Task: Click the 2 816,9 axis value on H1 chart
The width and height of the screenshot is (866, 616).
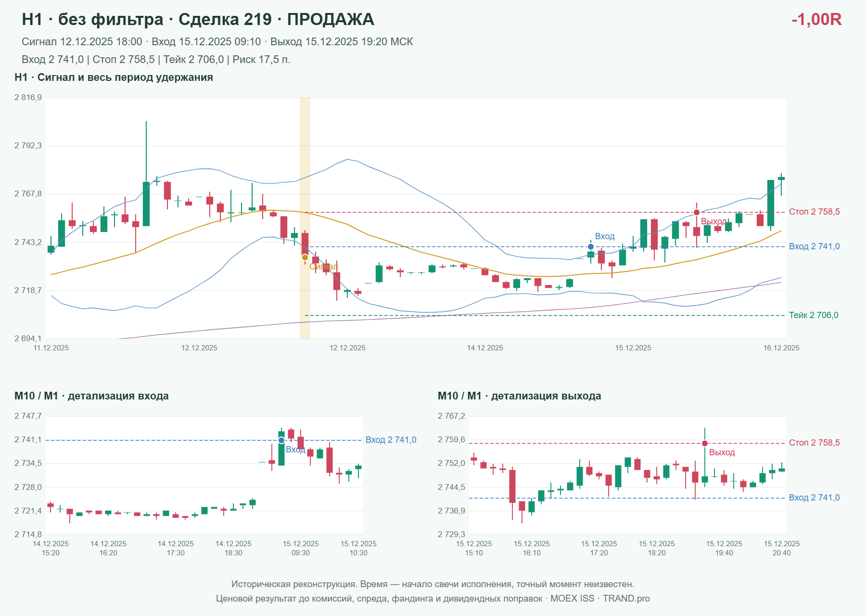Action: tap(28, 98)
